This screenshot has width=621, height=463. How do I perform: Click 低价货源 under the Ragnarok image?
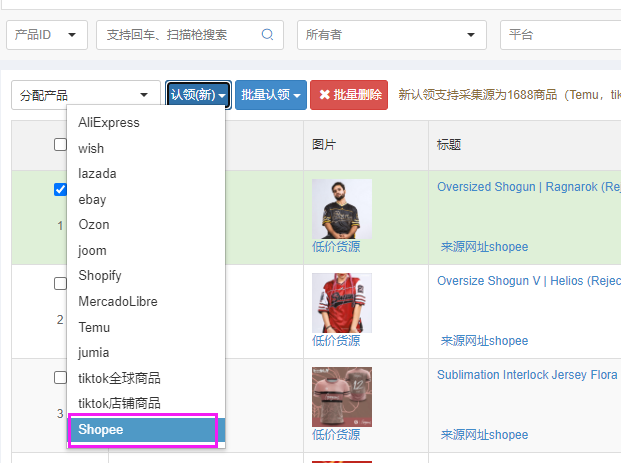click(x=336, y=247)
